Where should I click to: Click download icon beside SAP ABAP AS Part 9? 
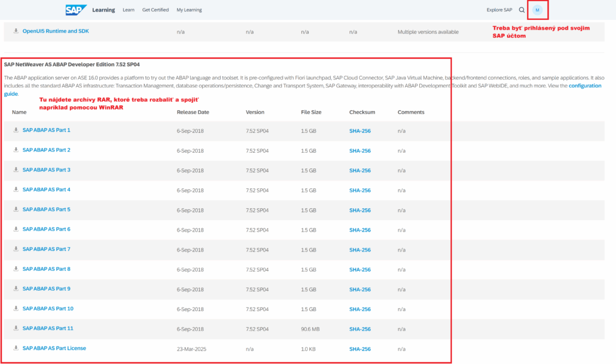16,289
